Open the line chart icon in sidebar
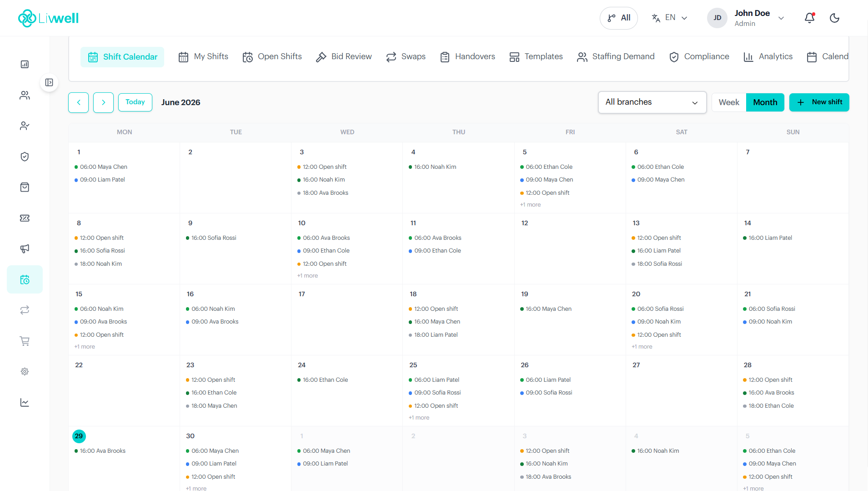This screenshot has width=868, height=491. pos(25,402)
